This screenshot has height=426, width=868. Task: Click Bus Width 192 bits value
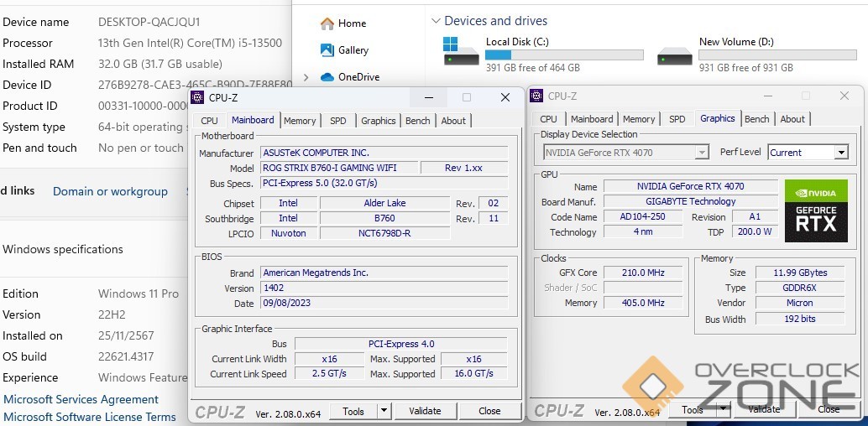(800, 319)
